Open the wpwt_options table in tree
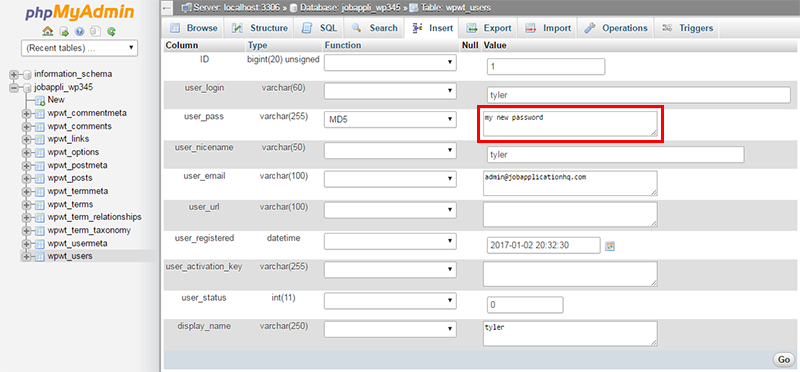The width and height of the screenshot is (800, 372). pyautogui.click(x=73, y=152)
